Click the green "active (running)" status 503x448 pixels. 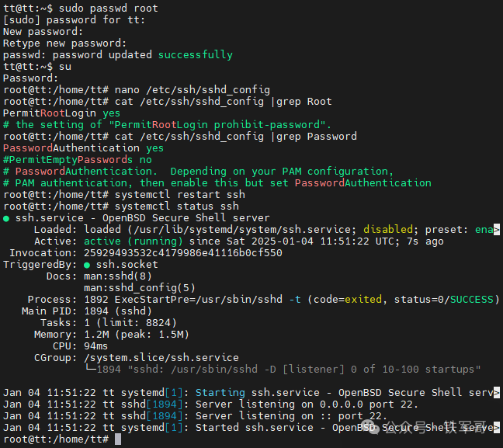click(x=134, y=241)
